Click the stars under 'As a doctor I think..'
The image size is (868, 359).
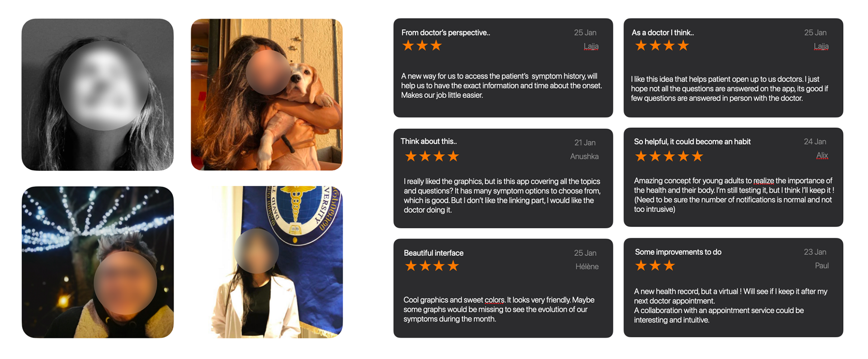[662, 46]
